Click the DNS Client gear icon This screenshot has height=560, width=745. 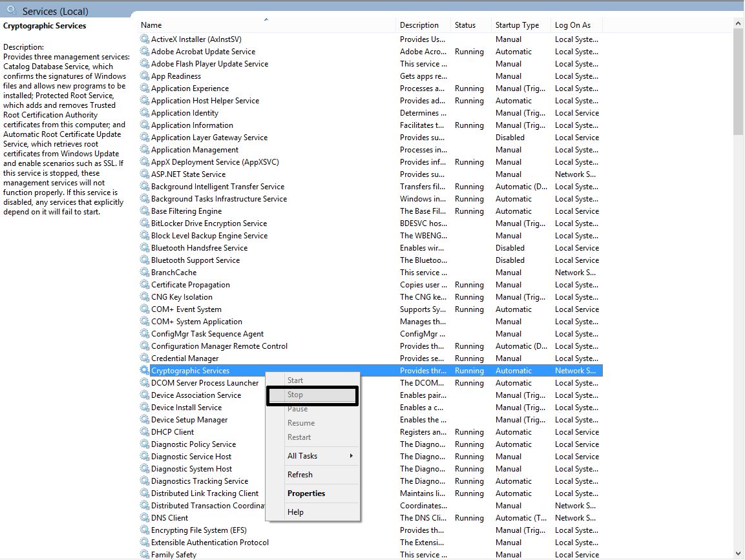pos(145,518)
